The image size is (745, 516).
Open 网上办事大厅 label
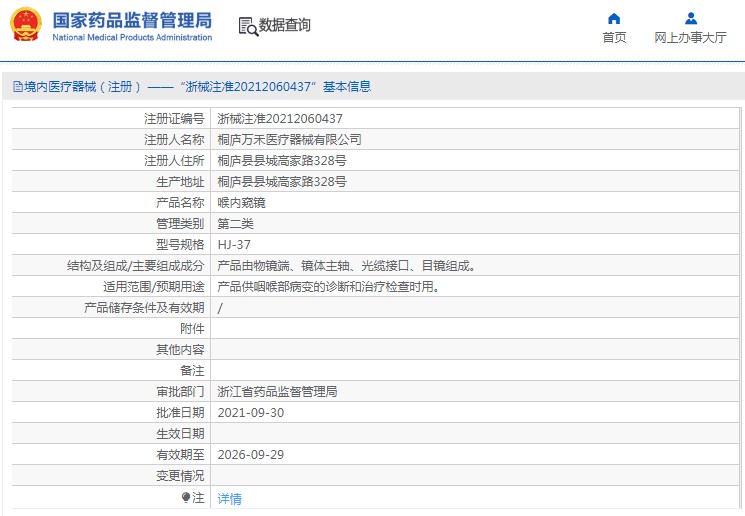coord(690,37)
